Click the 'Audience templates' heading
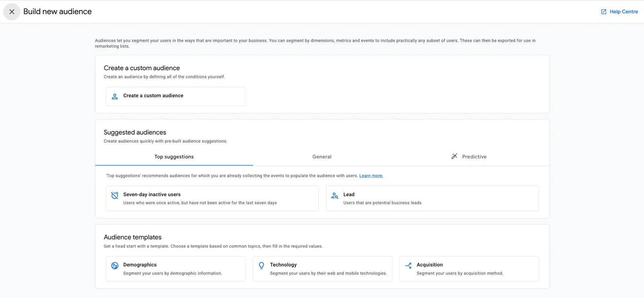Image resolution: width=644 pixels, height=298 pixels. 132,237
